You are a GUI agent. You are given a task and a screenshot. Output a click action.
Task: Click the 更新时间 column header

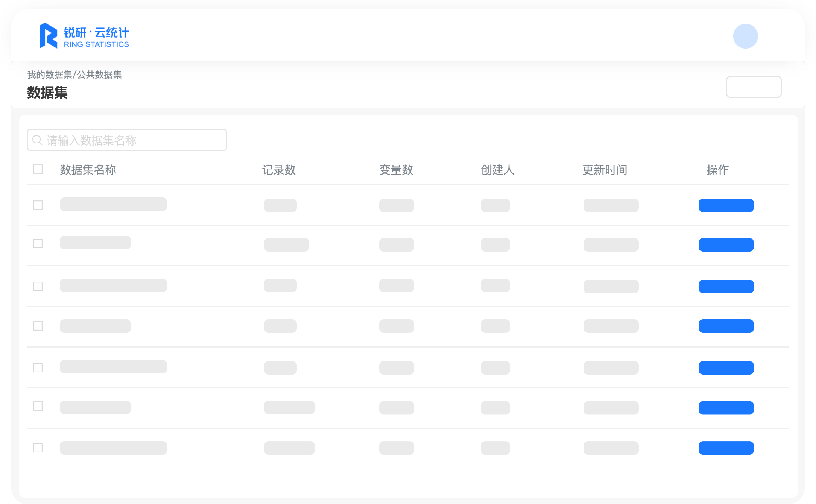605,170
